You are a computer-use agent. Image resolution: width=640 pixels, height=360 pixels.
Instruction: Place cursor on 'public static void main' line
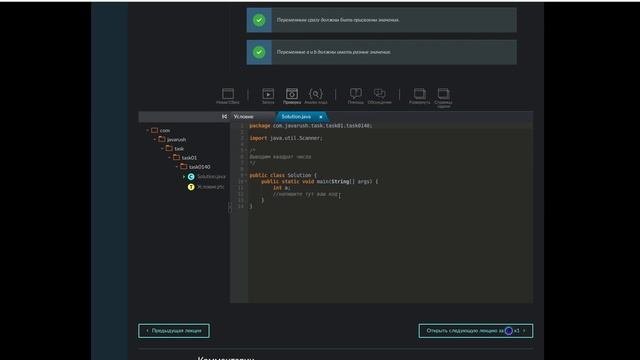tap(320, 181)
